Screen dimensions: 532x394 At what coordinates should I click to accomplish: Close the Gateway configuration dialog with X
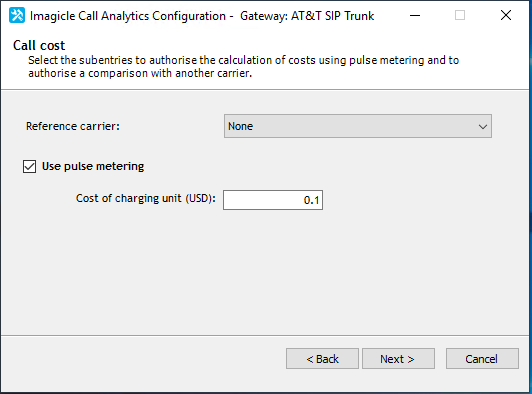tap(506, 16)
